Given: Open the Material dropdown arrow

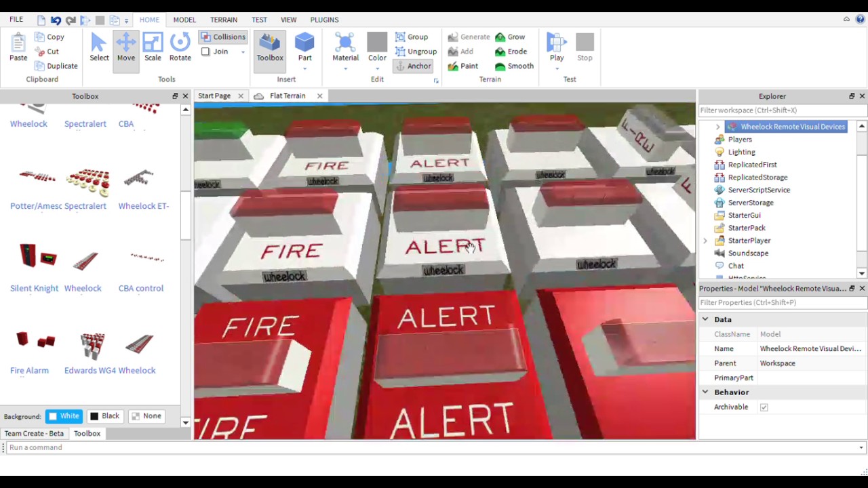Looking at the screenshot, I should [345, 68].
